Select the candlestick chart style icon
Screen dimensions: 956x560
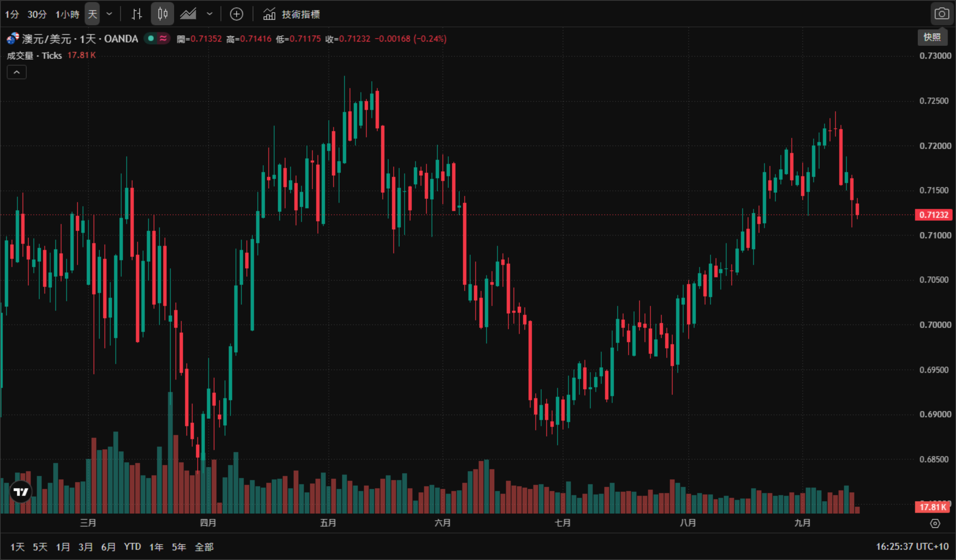163,14
